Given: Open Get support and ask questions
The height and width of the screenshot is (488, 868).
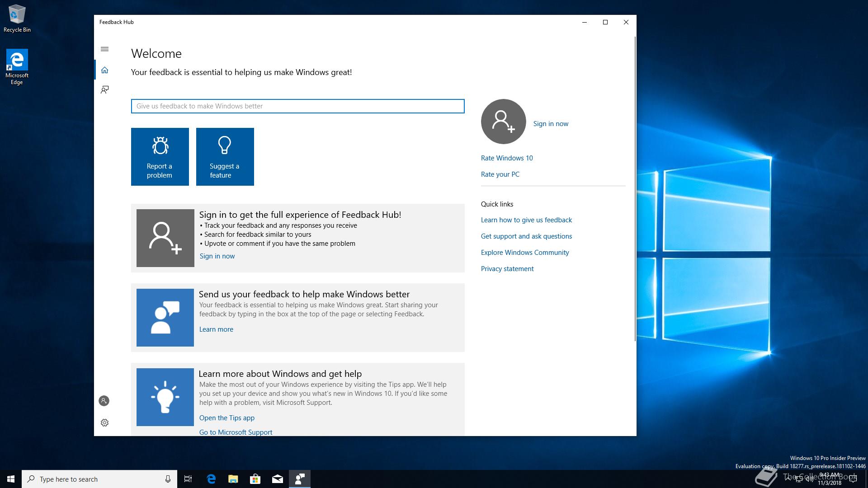Looking at the screenshot, I should click(526, 236).
